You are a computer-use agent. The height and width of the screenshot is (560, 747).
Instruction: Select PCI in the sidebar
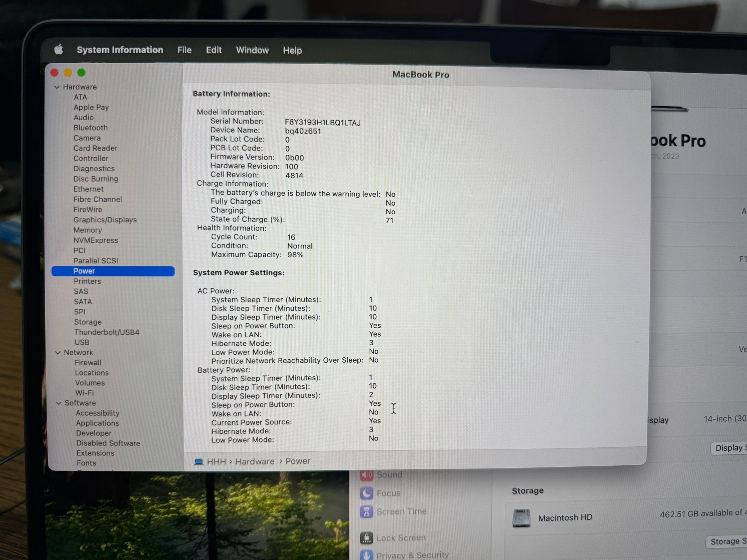coord(79,251)
